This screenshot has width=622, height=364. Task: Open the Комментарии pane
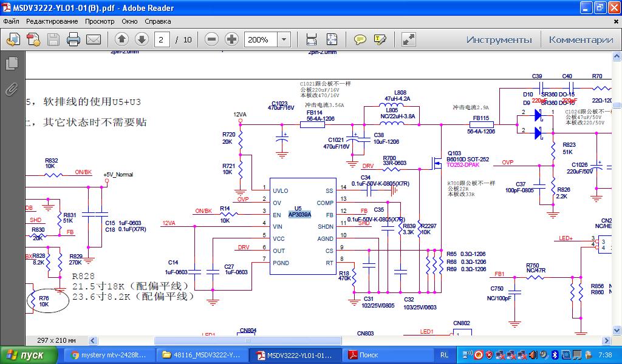(581, 39)
